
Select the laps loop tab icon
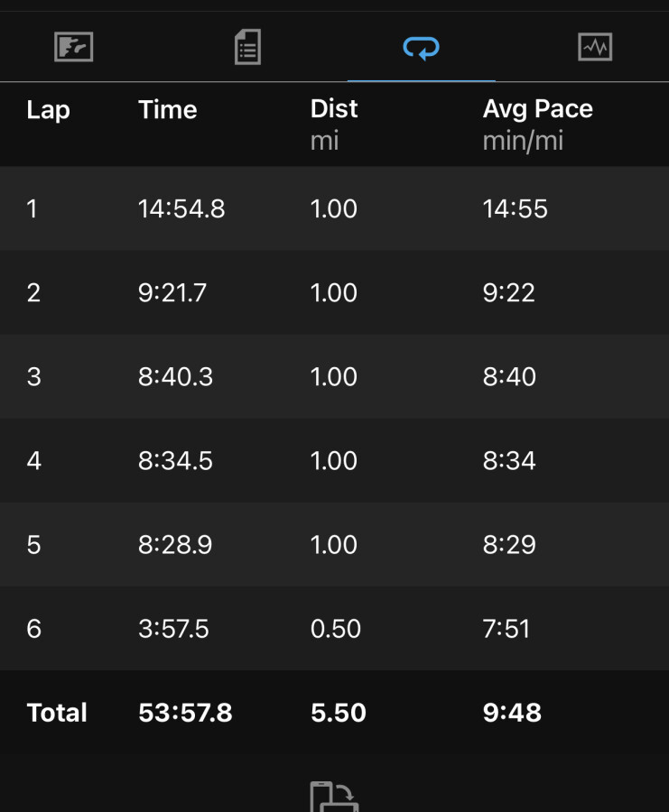[422, 48]
